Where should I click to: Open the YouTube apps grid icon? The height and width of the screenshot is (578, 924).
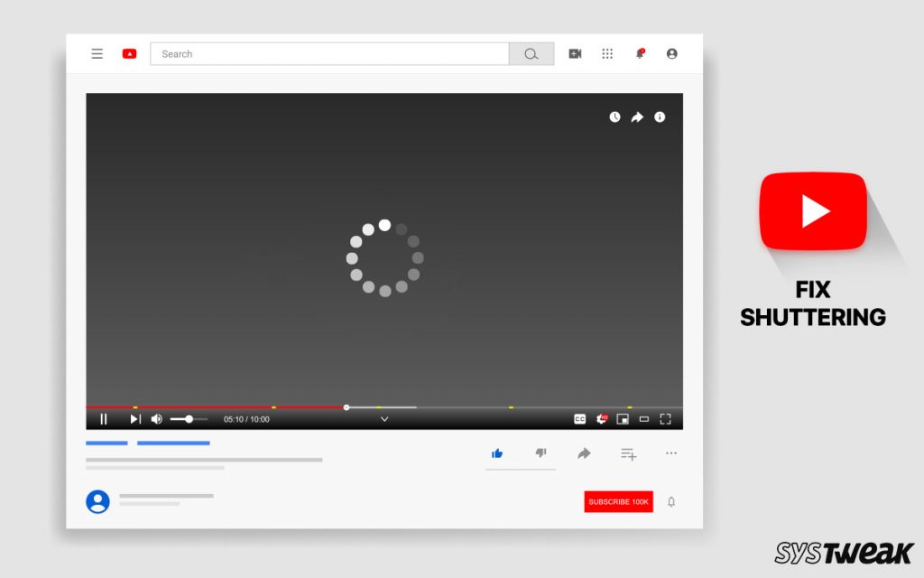(x=607, y=53)
